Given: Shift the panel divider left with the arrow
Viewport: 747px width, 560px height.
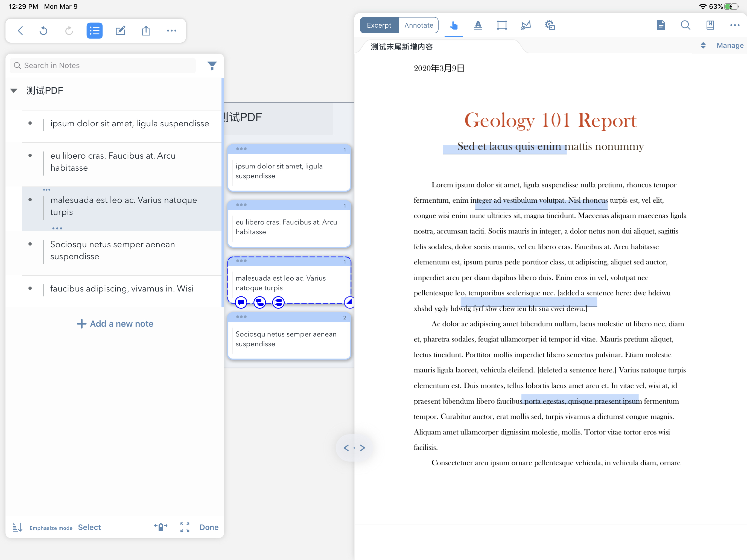Looking at the screenshot, I should click(346, 448).
